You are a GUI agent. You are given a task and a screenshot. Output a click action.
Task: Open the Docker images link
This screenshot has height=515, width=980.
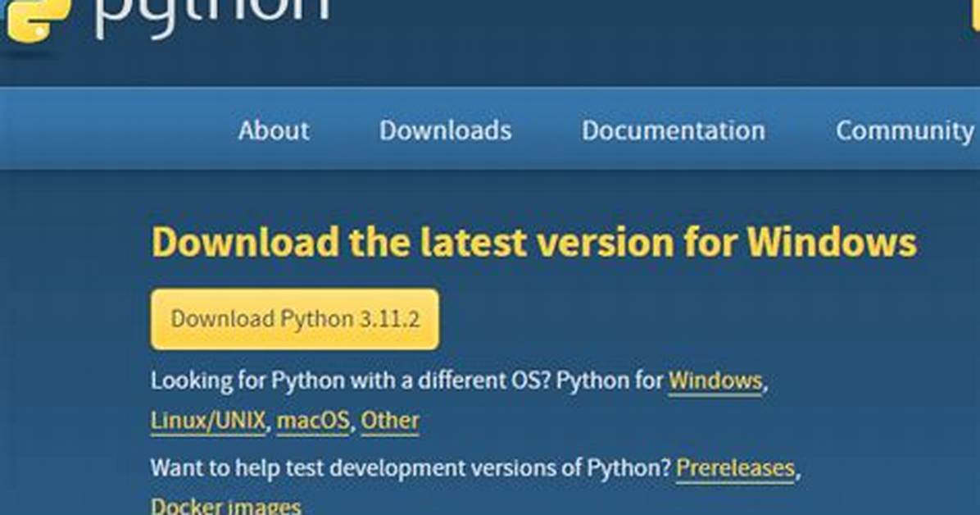(x=226, y=506)
